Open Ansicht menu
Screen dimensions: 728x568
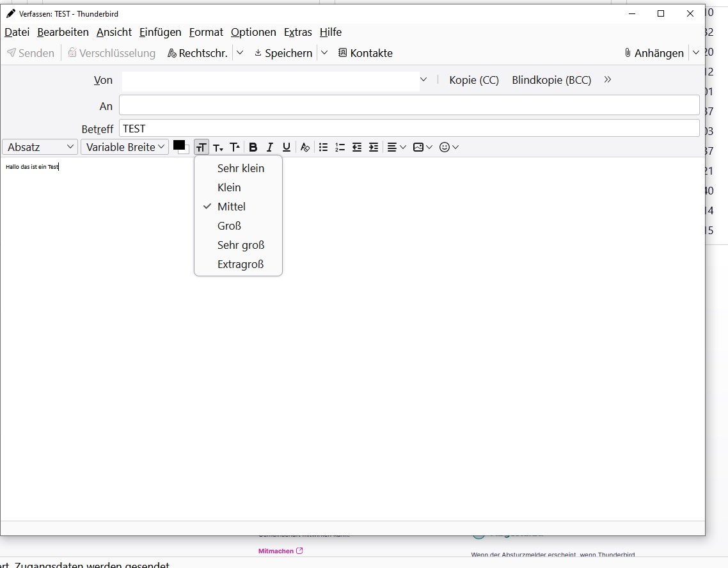(115, 32)
